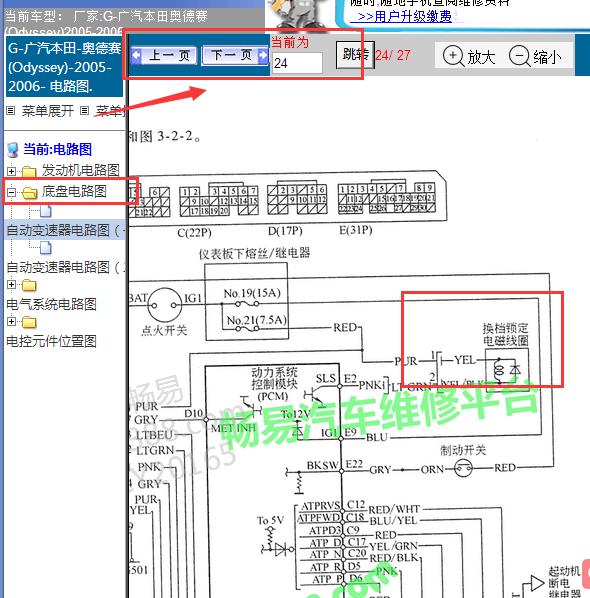The image size is (590, 598).
Task: Open the second 自动变速器电路图 entry
Action: [65, 267]
